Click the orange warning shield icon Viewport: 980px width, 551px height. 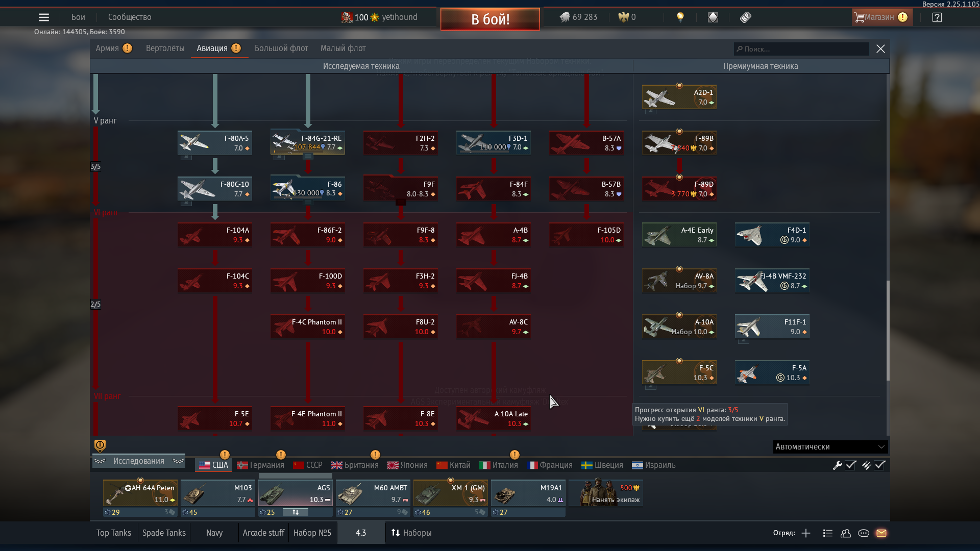click(100, 446)
